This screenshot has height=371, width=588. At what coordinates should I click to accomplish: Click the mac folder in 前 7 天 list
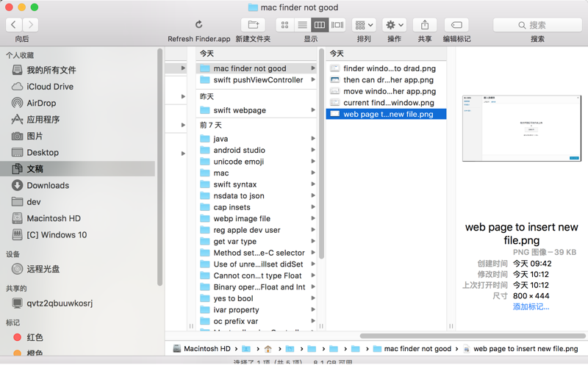257,173
